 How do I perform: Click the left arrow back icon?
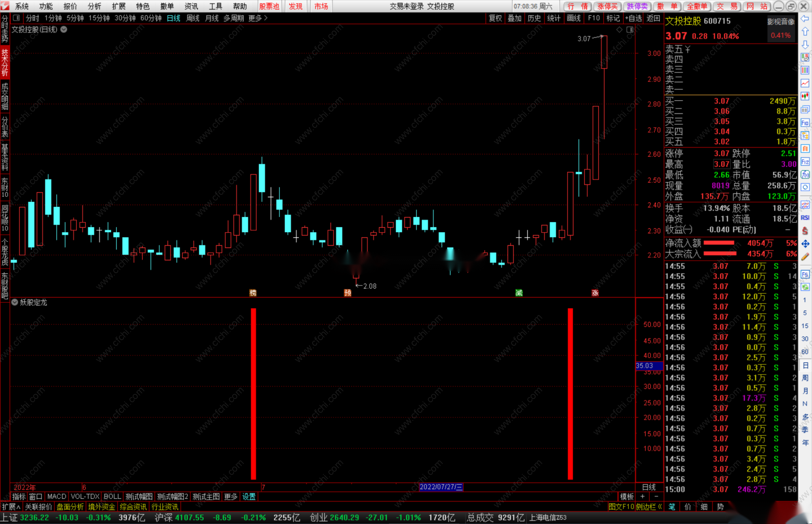click(x=805, y=19)
